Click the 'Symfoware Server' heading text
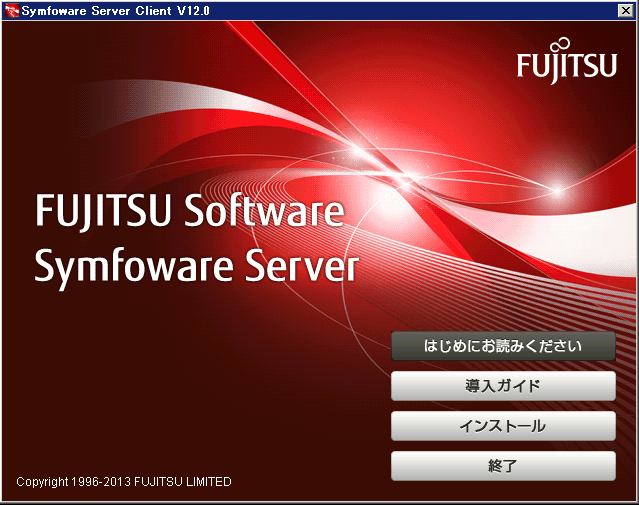This screenshot has width=639, height=505. click(196, 267)
